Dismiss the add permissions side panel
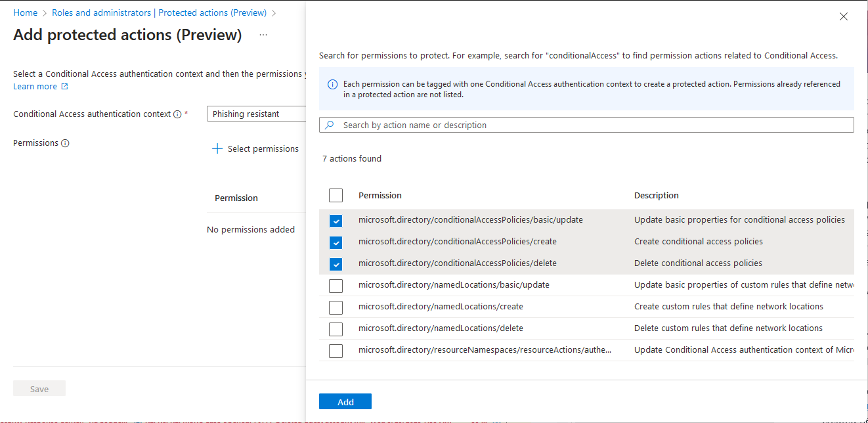This screenshot has width=868, height=423. 843,16
